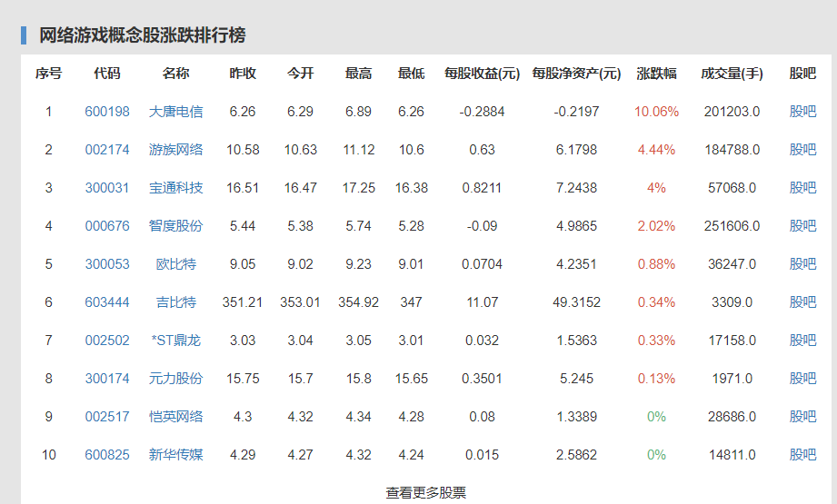Open 股吧 link for *ST鼎龙 row
837x504 pixels.
[802, 341]
